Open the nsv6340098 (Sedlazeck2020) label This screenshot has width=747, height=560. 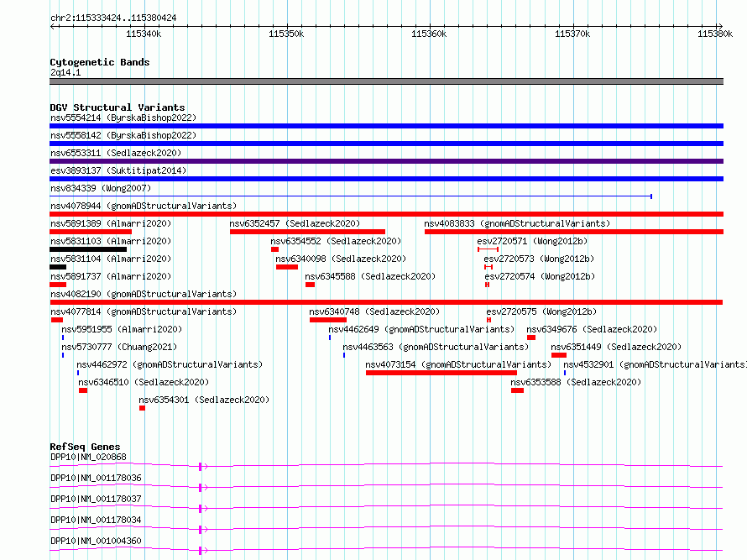[341, 259]
